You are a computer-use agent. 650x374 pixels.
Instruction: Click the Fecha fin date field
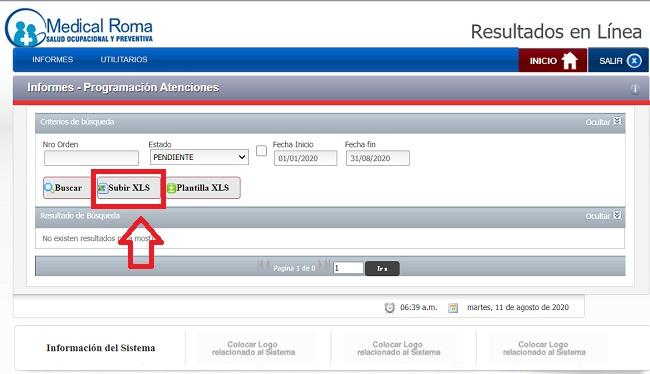378,158
